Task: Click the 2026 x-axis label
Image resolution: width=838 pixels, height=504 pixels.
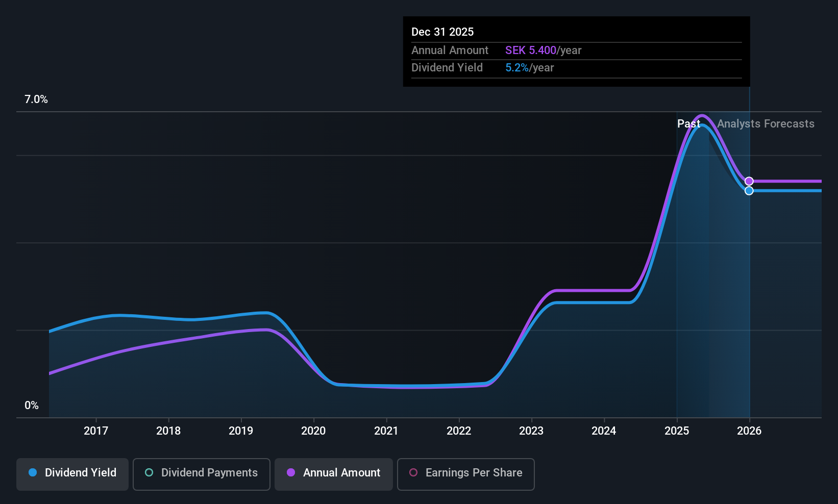Action: click(x=749, y=431)
